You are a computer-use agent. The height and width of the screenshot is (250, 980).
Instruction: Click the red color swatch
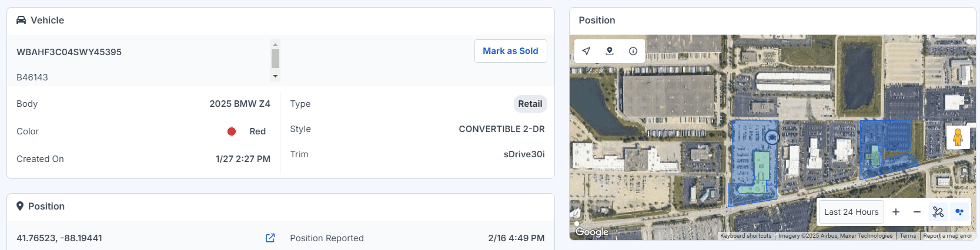pos(232,131)
